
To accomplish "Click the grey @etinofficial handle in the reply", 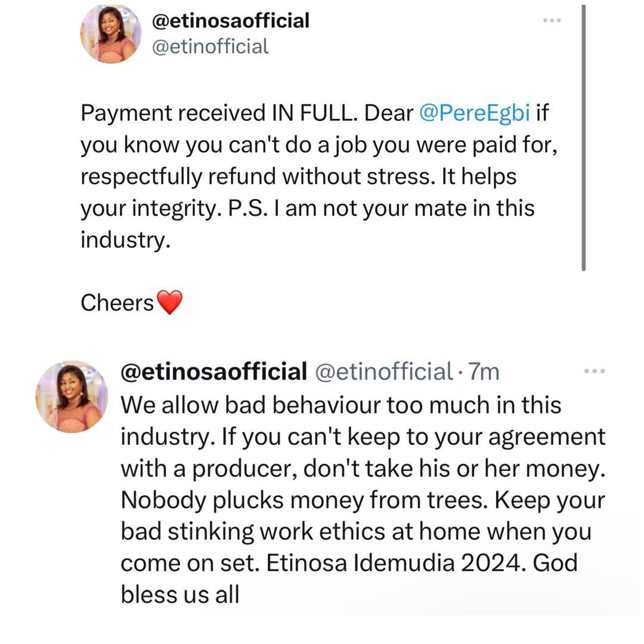I will click(x=383, y=371).
